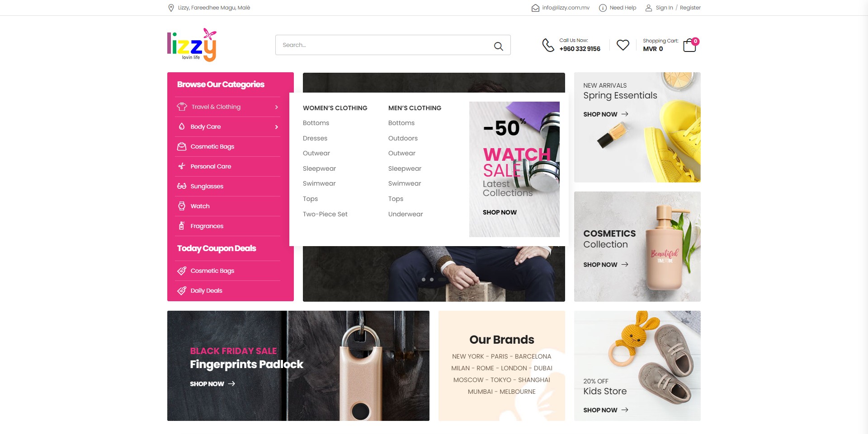Select the second slider pagination dot
Screen dimensions: 868x434
click(x=432, y=280)
